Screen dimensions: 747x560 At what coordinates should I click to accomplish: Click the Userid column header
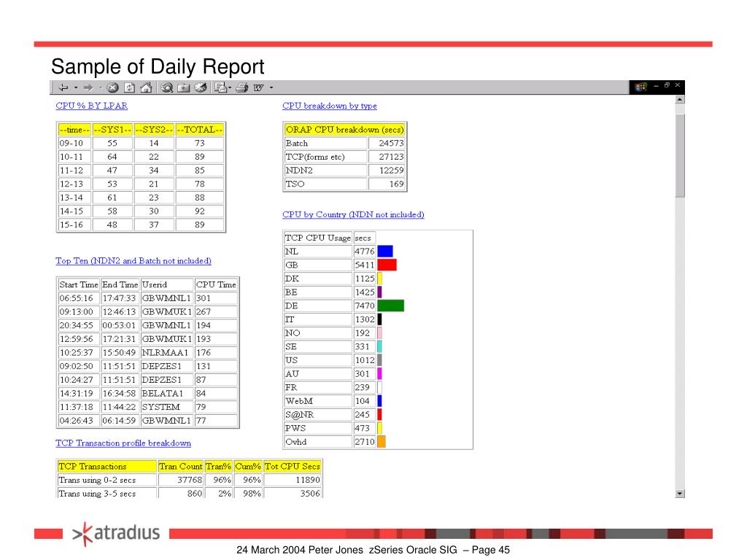(167, 285)
